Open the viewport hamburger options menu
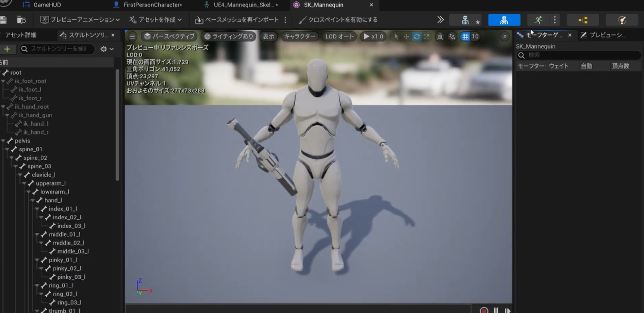Viewport: 644px width, 313px height. click(x=132, y=36)
